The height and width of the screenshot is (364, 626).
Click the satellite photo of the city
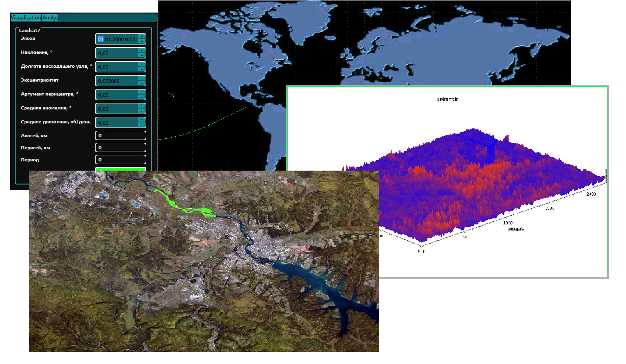click(204, 261)
